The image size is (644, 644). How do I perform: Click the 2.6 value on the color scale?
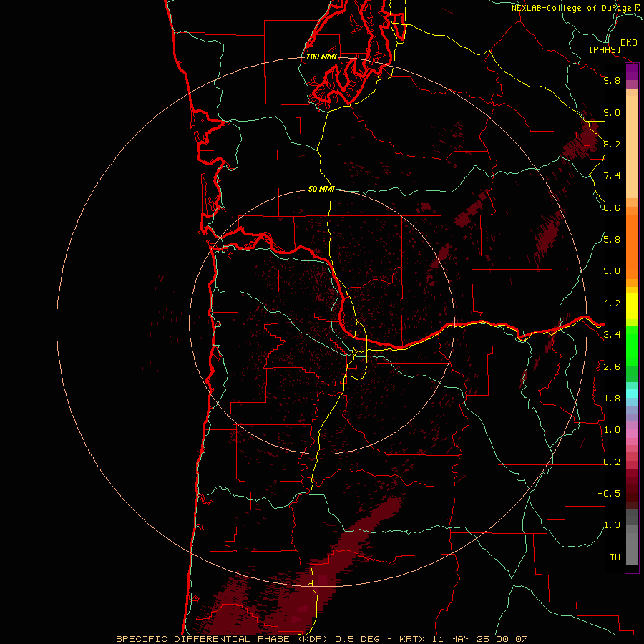click(x=612, y=367)
